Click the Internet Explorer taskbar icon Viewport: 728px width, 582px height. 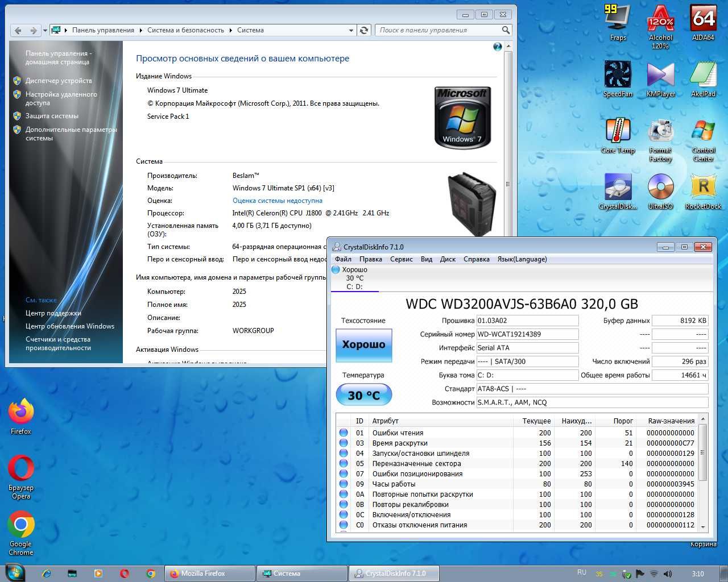[x=47, y=573]
